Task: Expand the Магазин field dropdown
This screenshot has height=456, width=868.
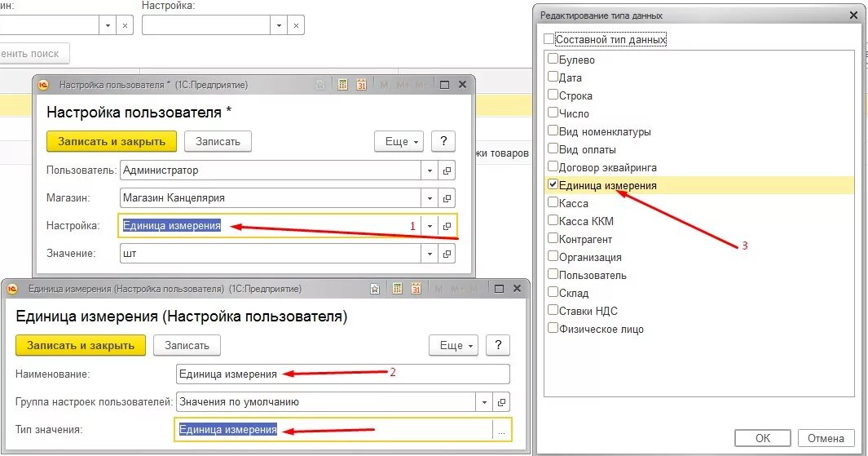Action: click(430, 198)
